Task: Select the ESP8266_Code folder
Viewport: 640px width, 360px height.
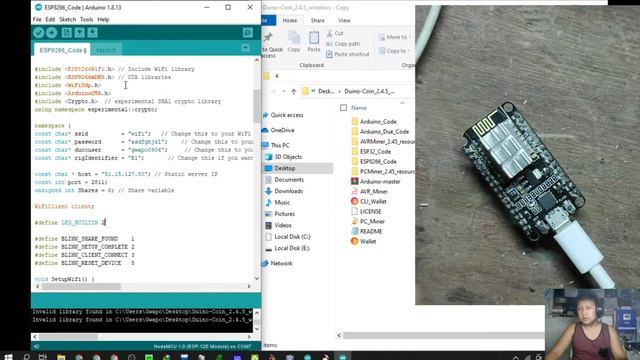Action: point(378,162)
